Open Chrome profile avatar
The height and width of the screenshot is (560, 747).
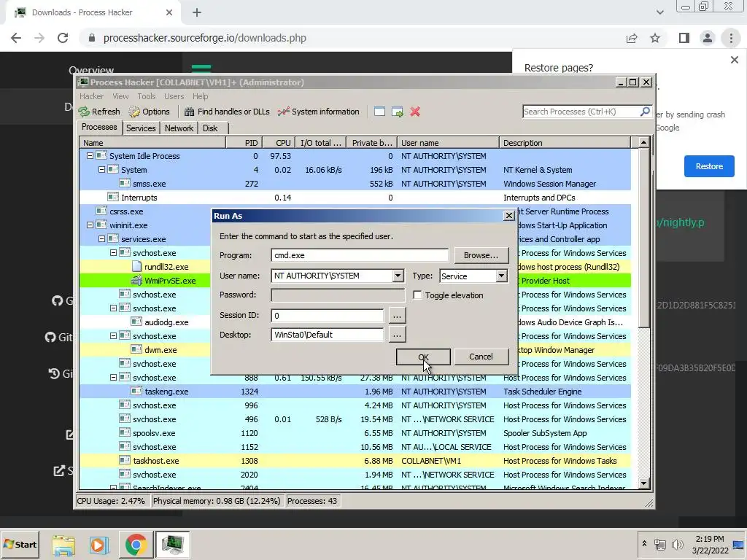pyautogui.click(x=708, y=38)
